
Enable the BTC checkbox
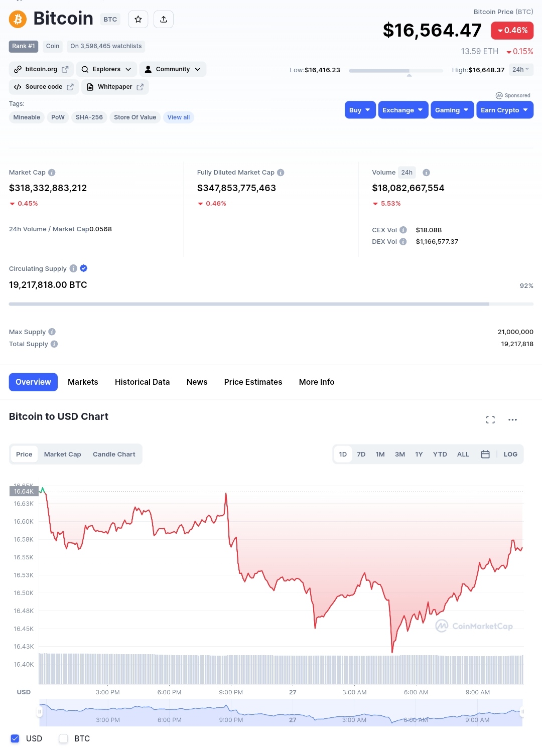[x=63, y=738]
